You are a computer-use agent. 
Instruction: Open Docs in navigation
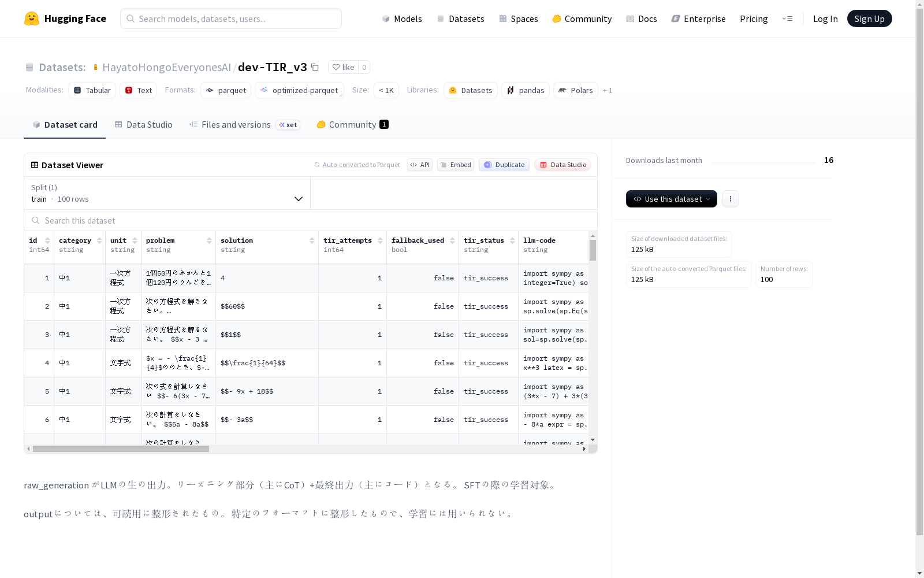coord(642,18)
